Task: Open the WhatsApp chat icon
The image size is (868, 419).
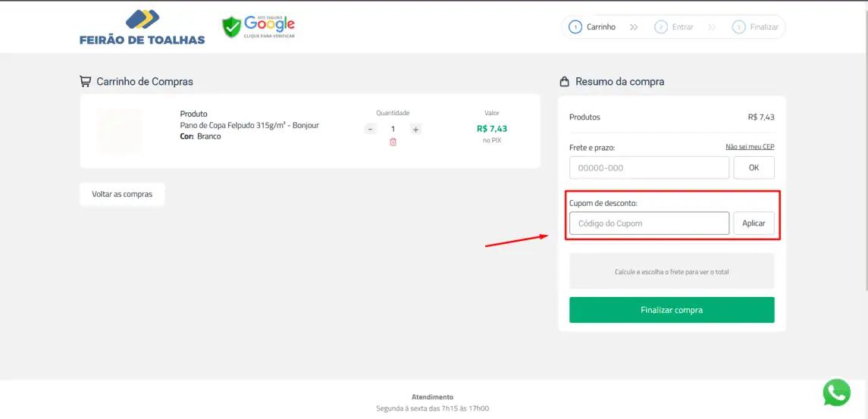Action: point(836,392)
